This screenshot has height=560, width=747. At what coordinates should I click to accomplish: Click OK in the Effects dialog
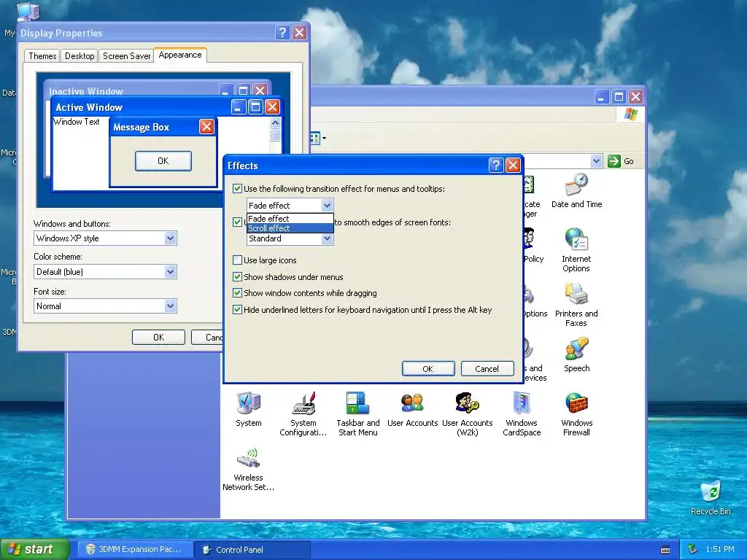pyautogui.click(x=427, y=368)
